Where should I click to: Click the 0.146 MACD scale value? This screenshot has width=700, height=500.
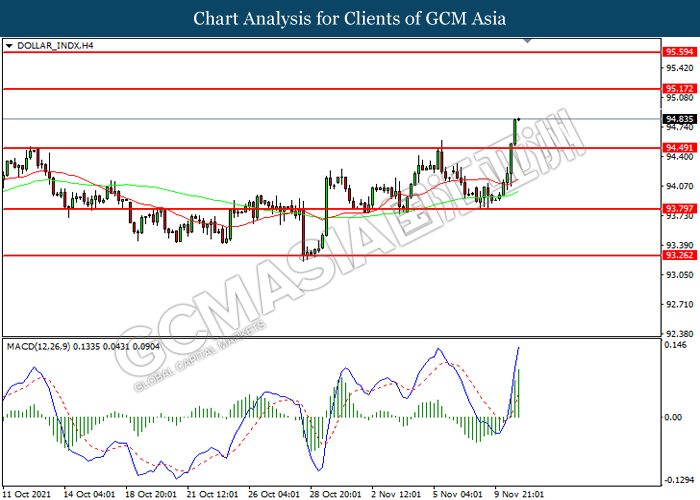pos(675,345)
